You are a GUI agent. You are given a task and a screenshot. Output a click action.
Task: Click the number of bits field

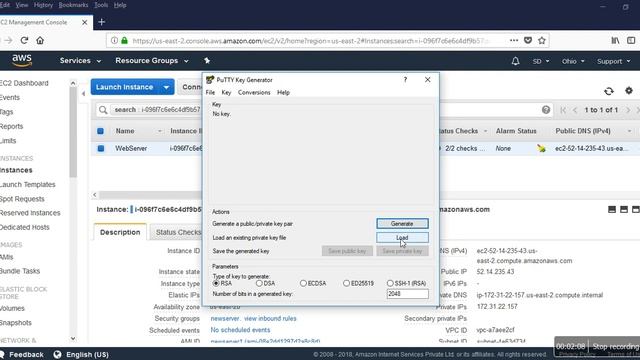click(x=407, y=294)
